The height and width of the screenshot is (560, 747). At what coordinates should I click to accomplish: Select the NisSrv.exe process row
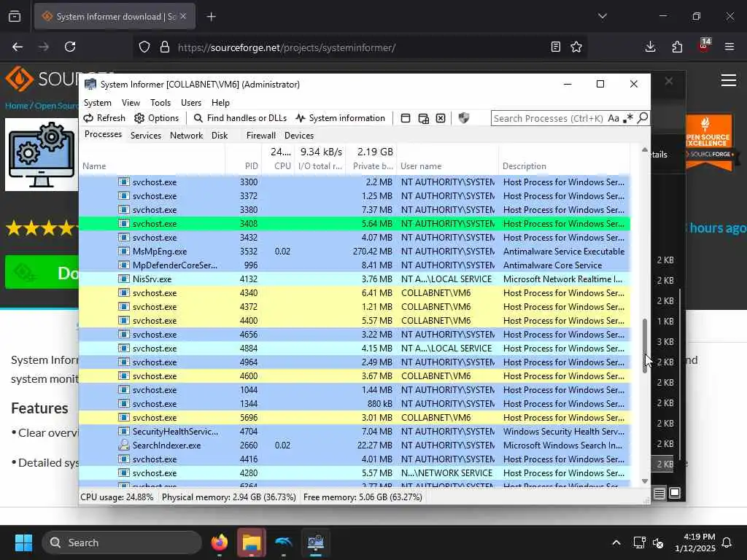click(x=355, y=279)
